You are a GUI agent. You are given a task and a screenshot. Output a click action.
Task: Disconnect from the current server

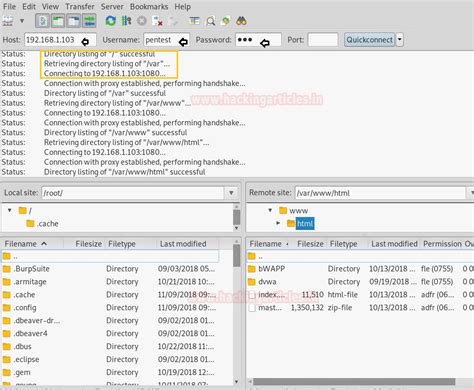coord(157,21)
